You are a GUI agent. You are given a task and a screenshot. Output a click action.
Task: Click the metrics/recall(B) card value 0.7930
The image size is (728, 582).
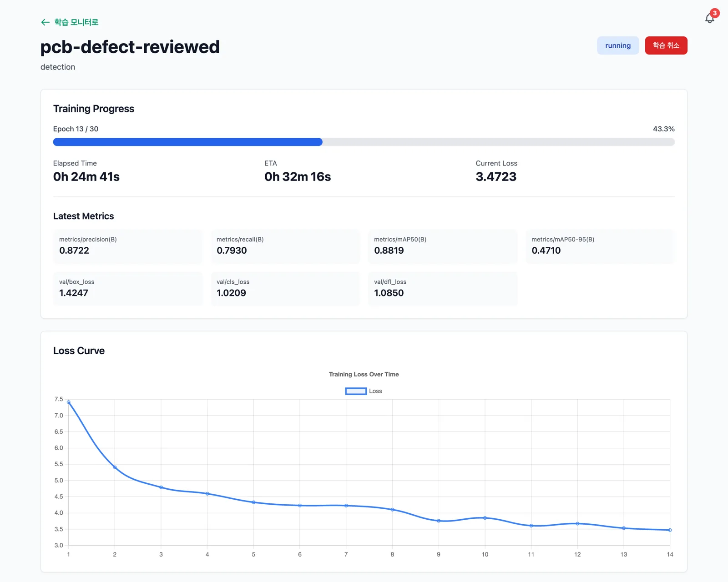pos(232,251)
